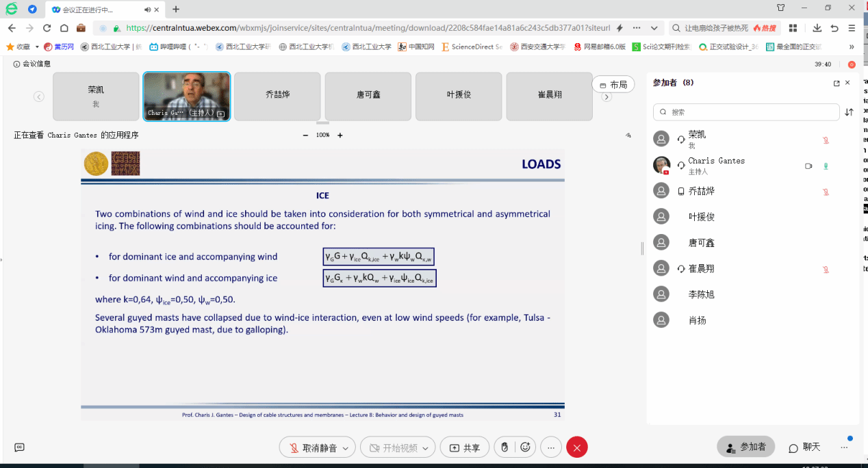Toggle the 参加者 panel button
This screenshot has width=868, height=468.
click(745, 447)
